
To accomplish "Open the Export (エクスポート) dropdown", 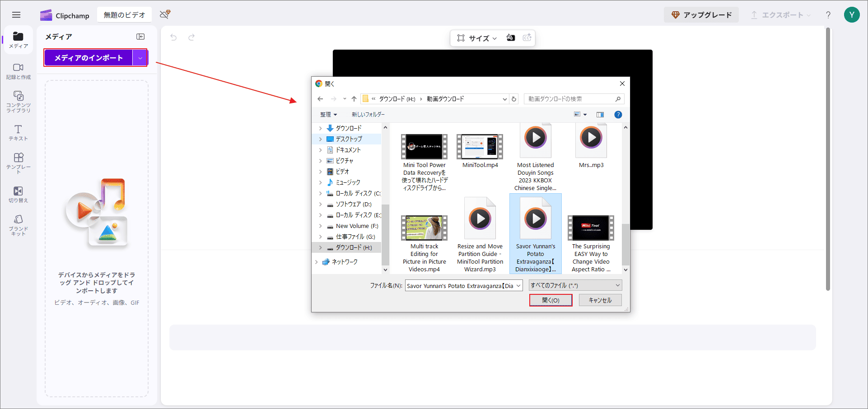I will click(x=781, y=15).
